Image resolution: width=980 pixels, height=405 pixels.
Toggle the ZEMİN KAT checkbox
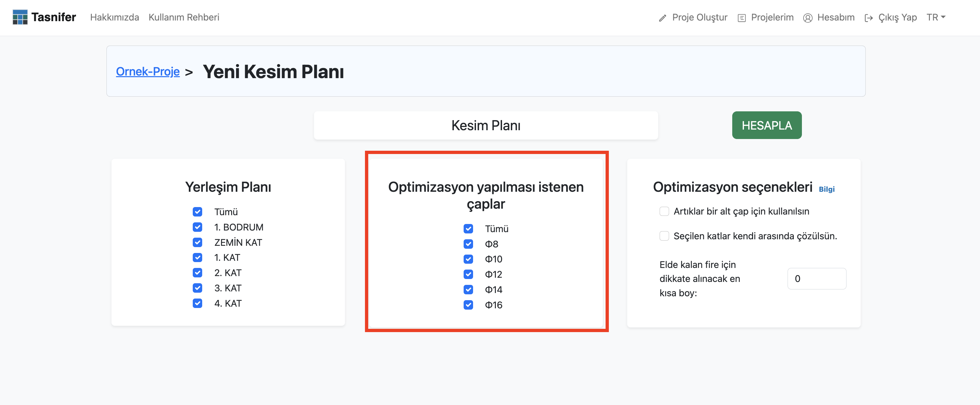197,242
